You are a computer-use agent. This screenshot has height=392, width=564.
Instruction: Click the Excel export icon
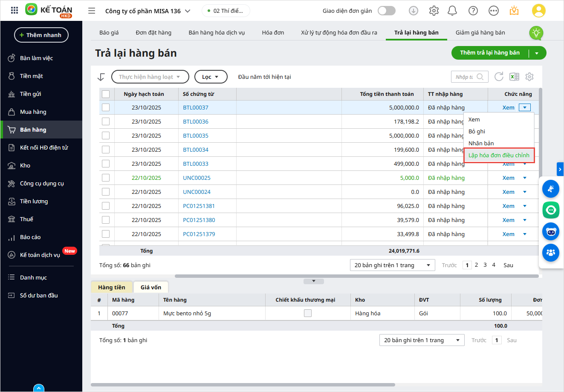(x=515, y=77)
